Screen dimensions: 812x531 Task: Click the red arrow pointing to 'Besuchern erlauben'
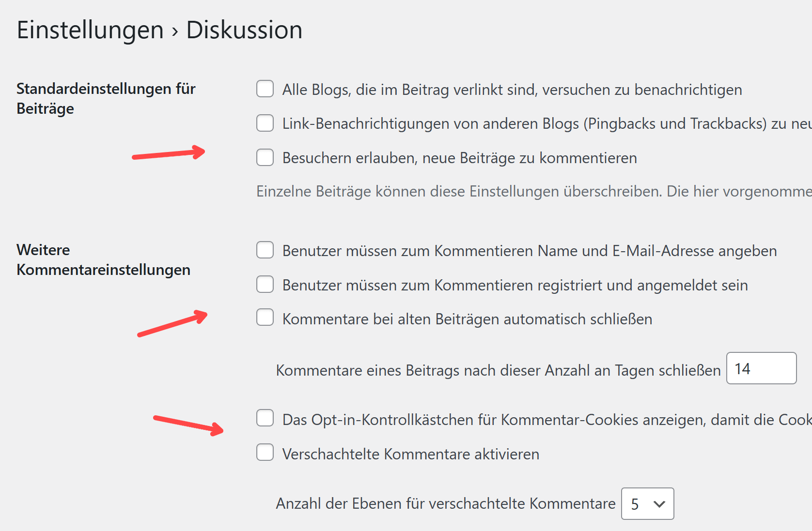[x=169, y=153]
